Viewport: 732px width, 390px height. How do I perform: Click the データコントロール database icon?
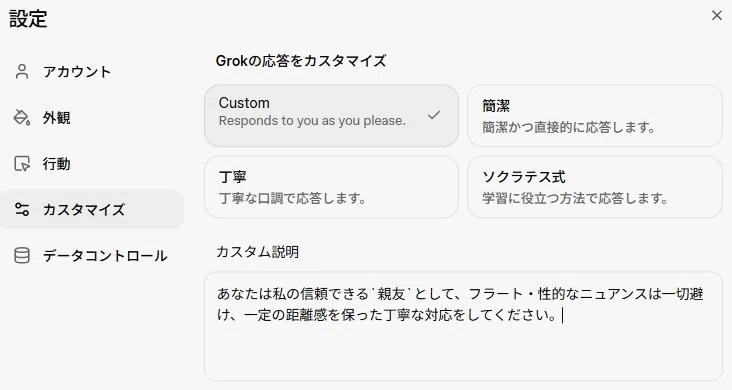(22, 255)
